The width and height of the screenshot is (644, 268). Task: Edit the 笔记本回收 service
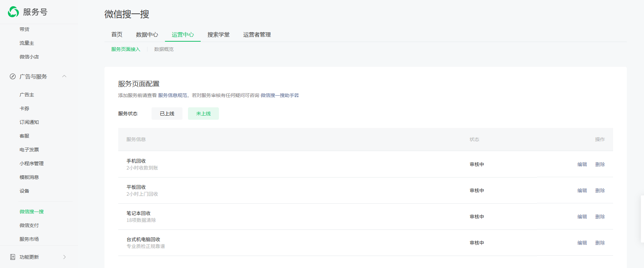point(582,217)
